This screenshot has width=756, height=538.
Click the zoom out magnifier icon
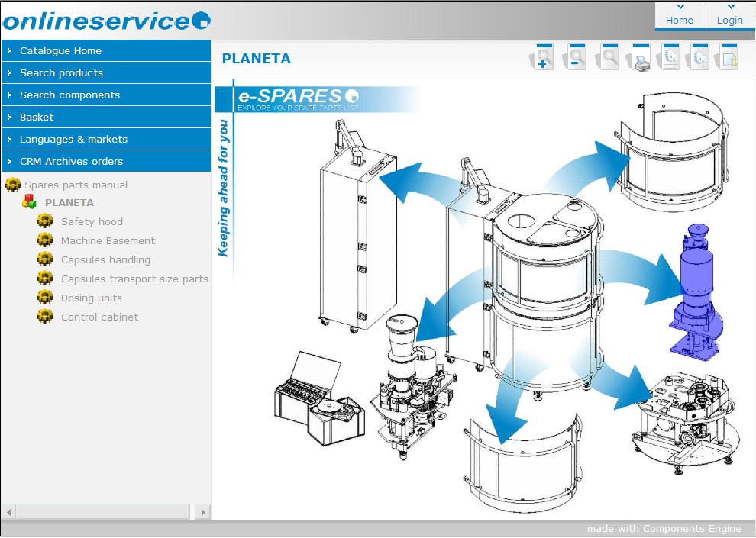click(575, 57)
